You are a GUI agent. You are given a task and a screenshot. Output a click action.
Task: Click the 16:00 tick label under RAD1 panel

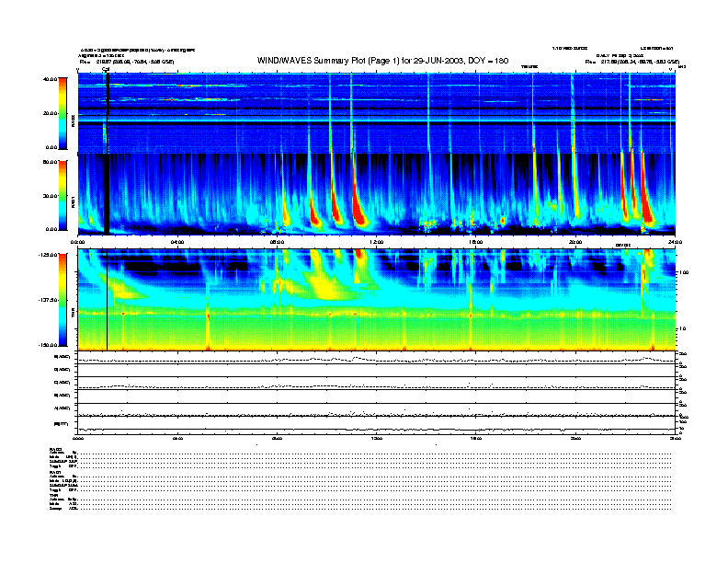tap(476, 242)
